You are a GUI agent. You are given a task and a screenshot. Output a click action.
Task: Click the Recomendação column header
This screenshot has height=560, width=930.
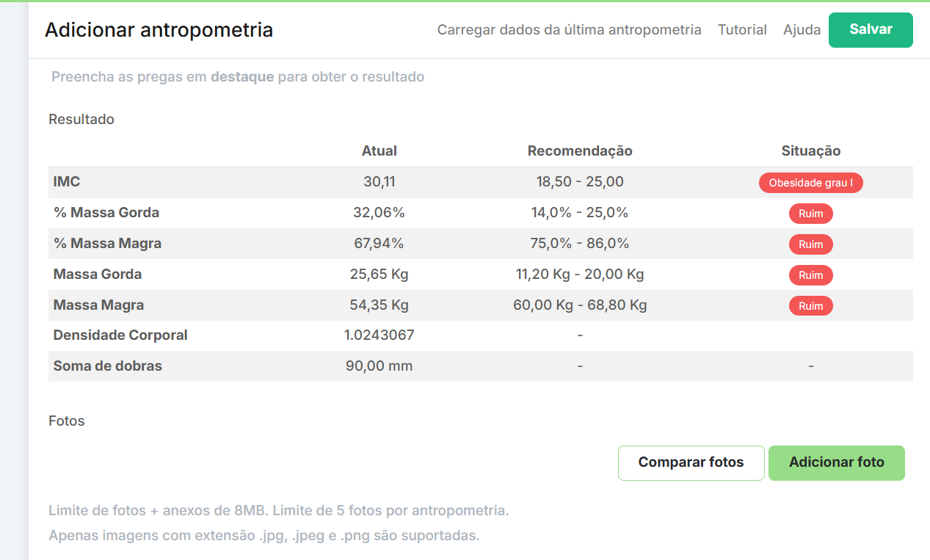580,151
